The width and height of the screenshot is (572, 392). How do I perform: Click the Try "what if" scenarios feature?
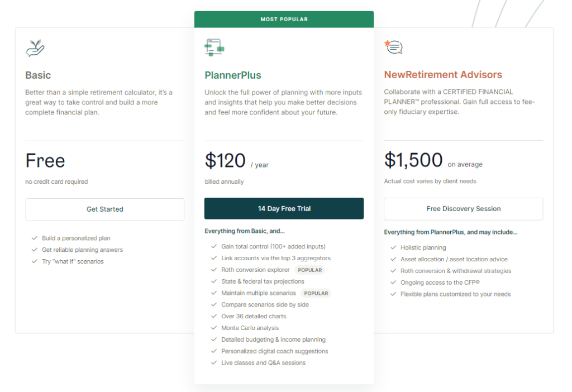click(73, 261)
